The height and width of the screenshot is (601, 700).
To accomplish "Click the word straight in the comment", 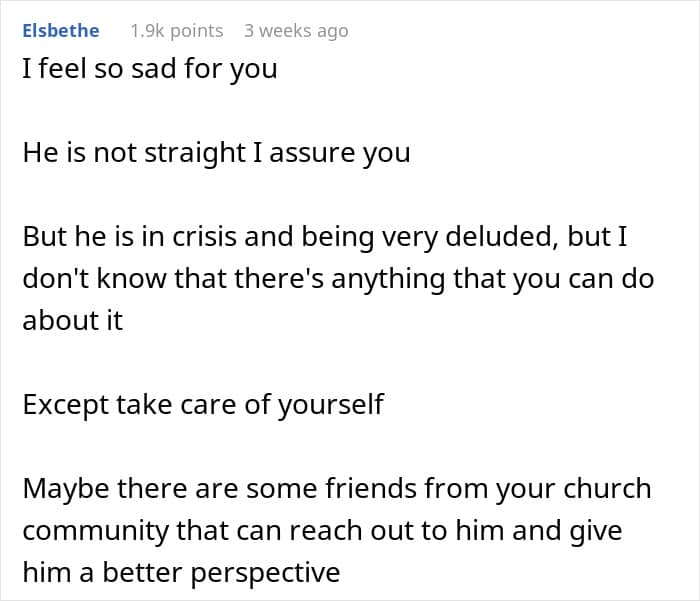I will pyautogui.click(x=195, y=154).
